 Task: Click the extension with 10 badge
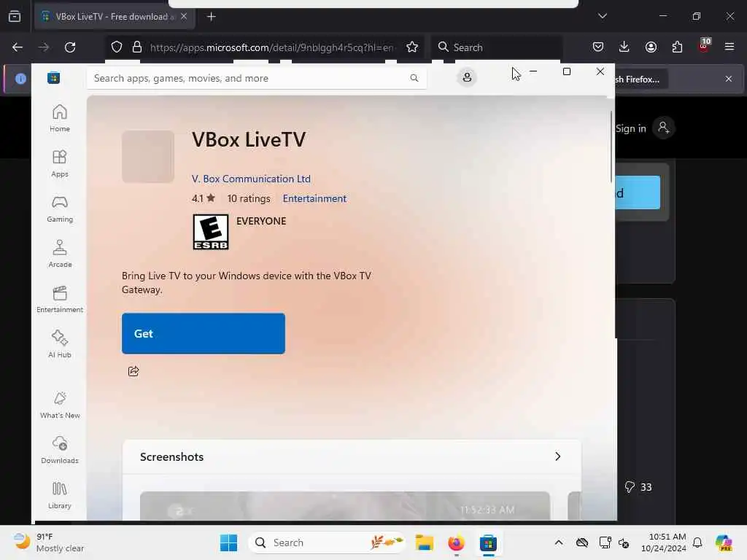pos(704,46)
